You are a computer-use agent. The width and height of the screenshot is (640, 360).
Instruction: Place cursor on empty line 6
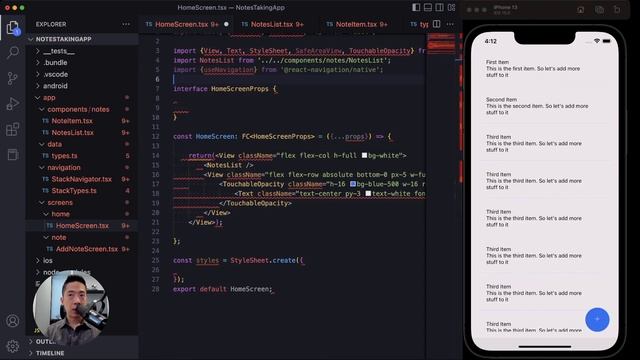[x=298, y=79]
